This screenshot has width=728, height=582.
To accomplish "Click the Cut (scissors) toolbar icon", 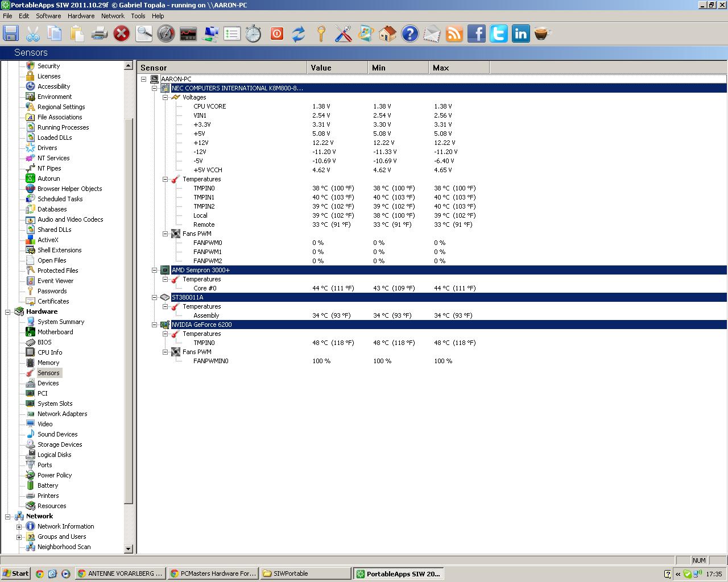I will point(33,34).
